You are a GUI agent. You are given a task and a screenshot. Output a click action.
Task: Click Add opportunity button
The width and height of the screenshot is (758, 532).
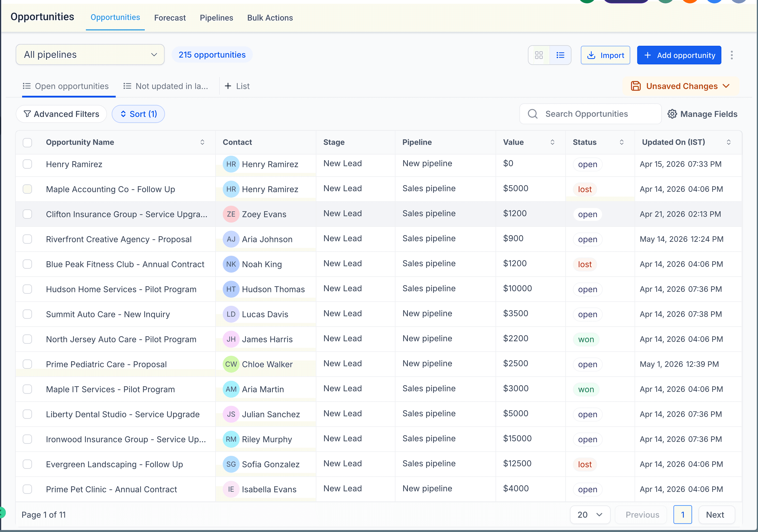[x=679, y=55]
